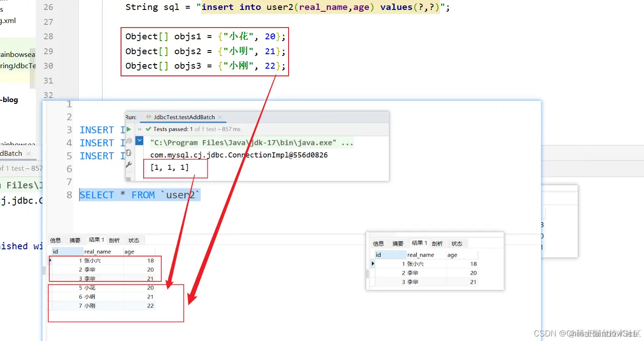
Task: Click line number 28 in the editor gutter
Action: click(48, 37)
